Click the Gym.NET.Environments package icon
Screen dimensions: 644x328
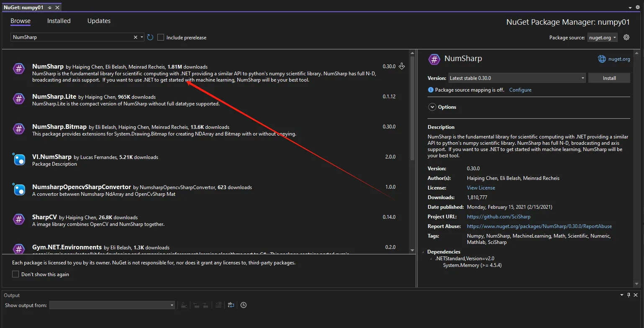point(19,249)
